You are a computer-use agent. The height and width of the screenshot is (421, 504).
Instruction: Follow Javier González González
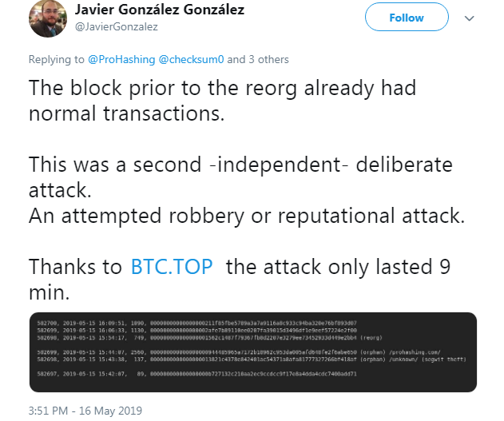(406, 18)
